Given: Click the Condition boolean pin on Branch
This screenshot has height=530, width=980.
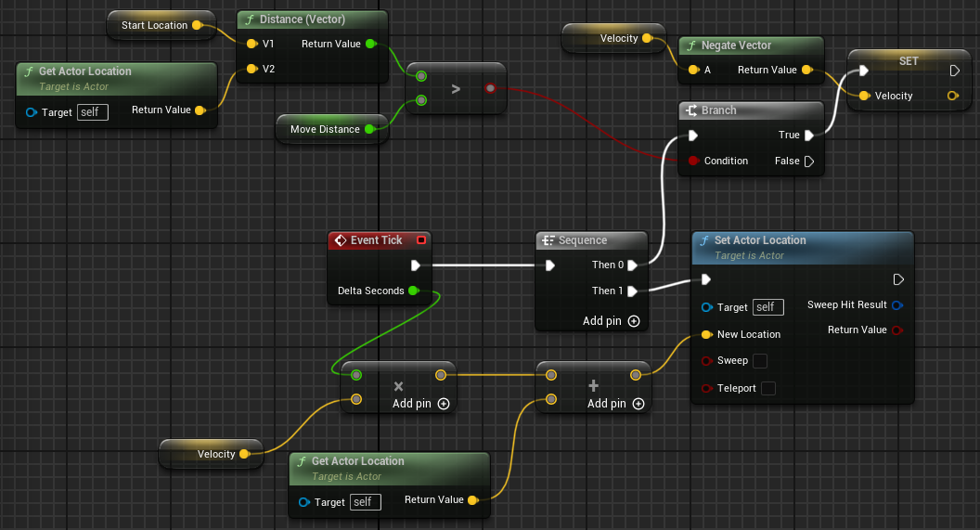Looking at the screenshot, I should point(693,161).
